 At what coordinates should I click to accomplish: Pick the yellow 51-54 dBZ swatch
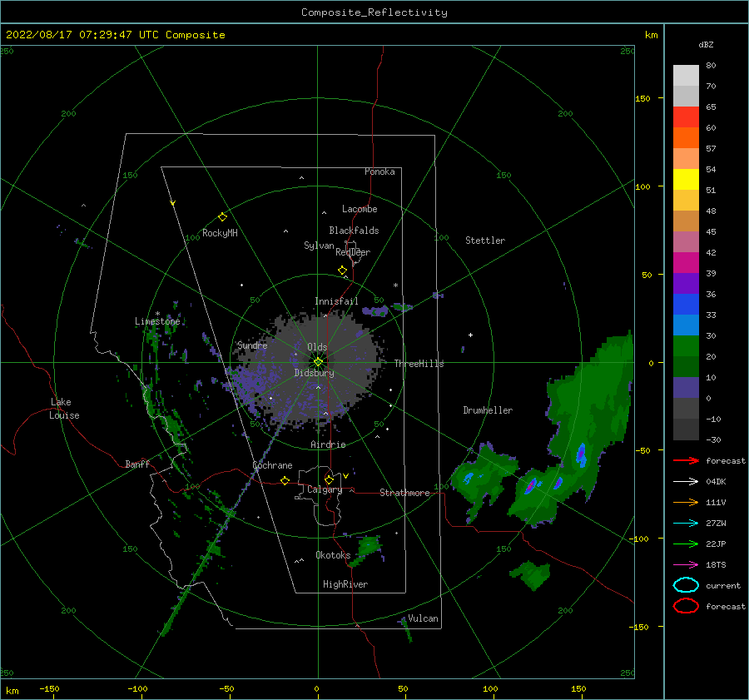pyautogui.click(x=686, y=180)
